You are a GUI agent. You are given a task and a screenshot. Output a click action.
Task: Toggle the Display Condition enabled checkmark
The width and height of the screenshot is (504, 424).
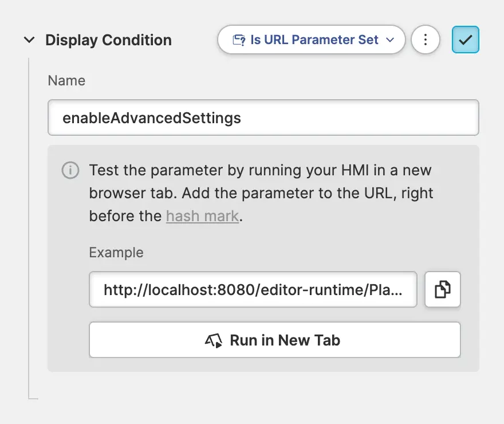click(465, 40)
